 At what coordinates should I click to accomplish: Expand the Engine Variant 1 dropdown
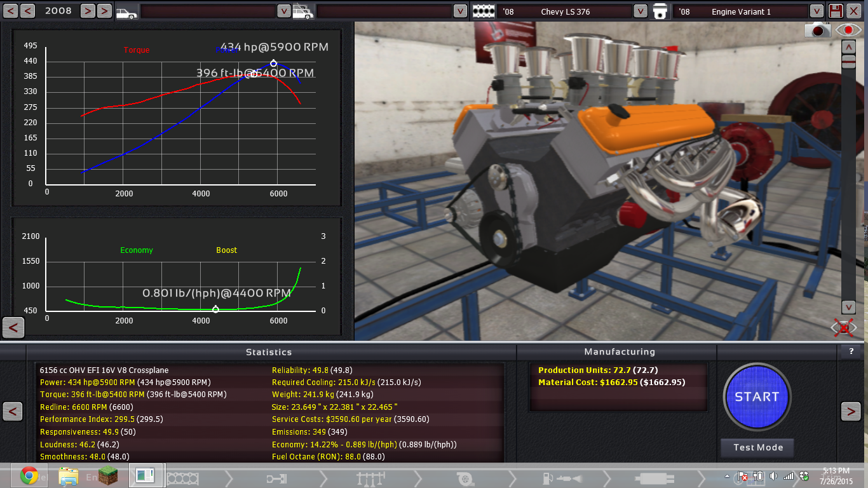click(817, 11)
